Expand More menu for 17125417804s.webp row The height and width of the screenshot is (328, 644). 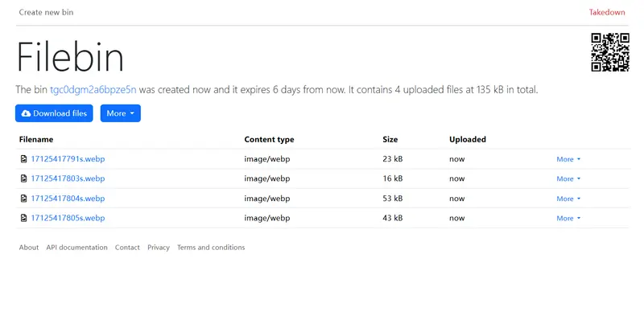click(x=568, y=199)
